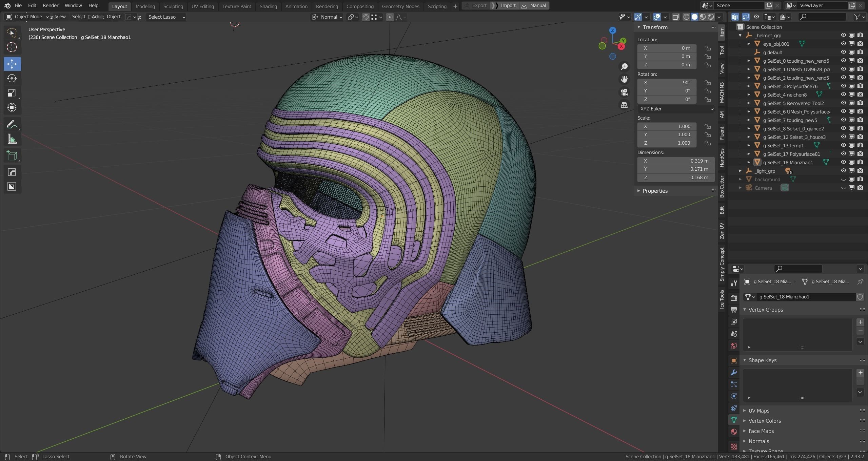Activate the Rotate tool
This screenshot has height=461, width=868.
coord(12,78)
